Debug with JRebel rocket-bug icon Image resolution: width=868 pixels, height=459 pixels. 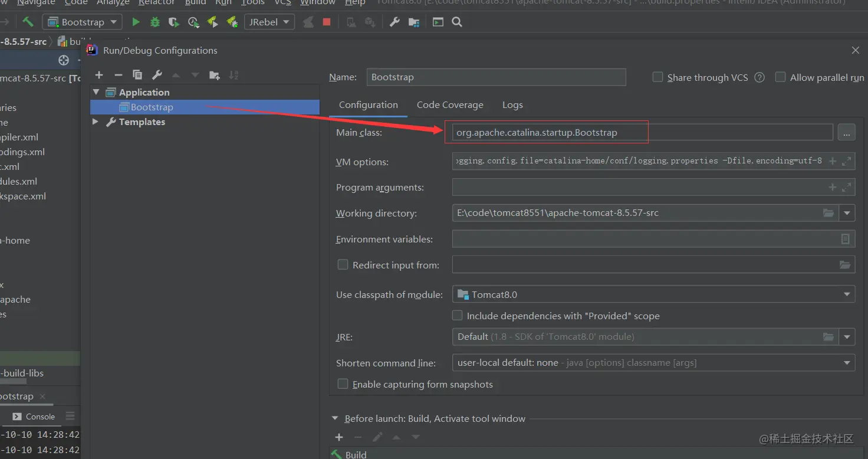coord(232,22)
